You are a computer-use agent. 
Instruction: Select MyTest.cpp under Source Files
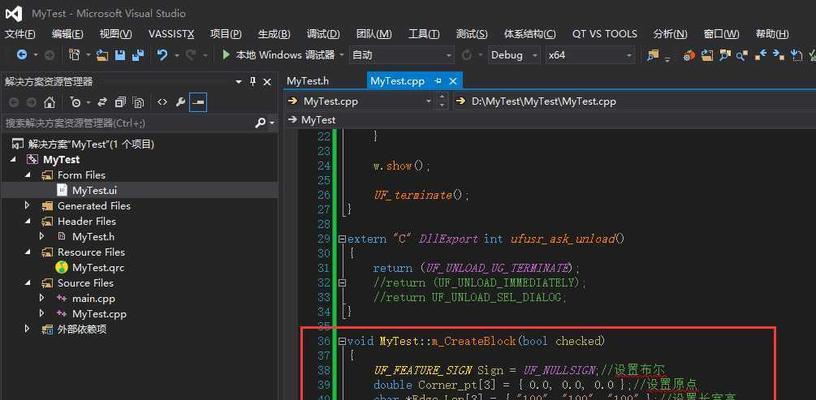99,314
